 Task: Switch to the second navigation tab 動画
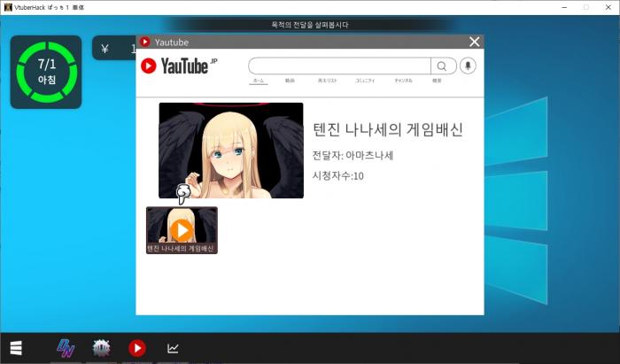[x=290, y=81]
